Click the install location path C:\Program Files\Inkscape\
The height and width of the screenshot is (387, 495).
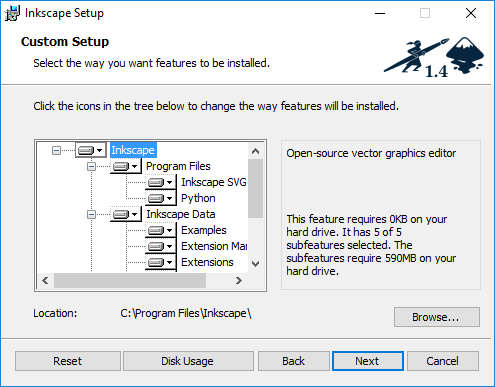(x=186, y=313)
